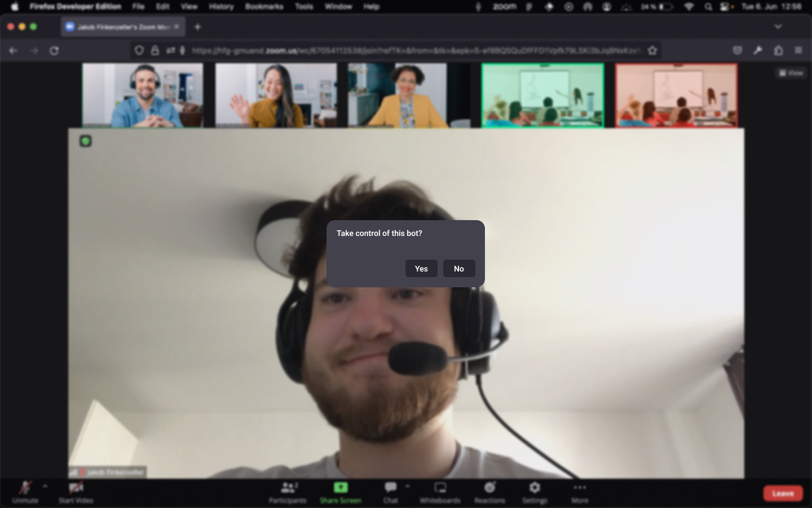812x508 pixels.
Task: Open the File menu
Action: (138, 7)
